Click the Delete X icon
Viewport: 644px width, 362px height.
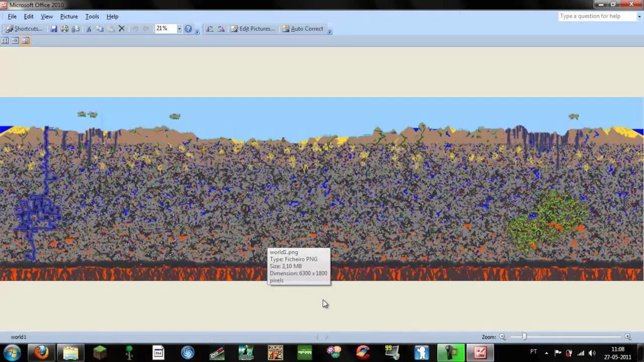tap(121, 29)
